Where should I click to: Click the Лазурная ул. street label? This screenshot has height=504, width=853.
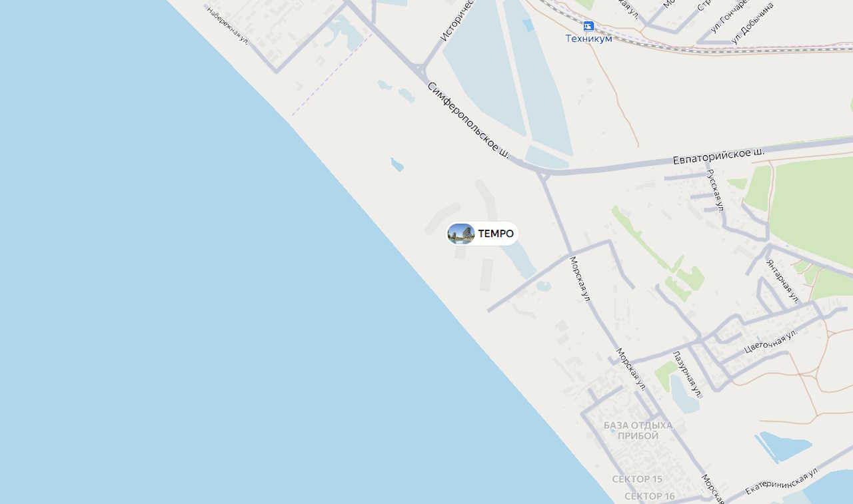(687, 374)
